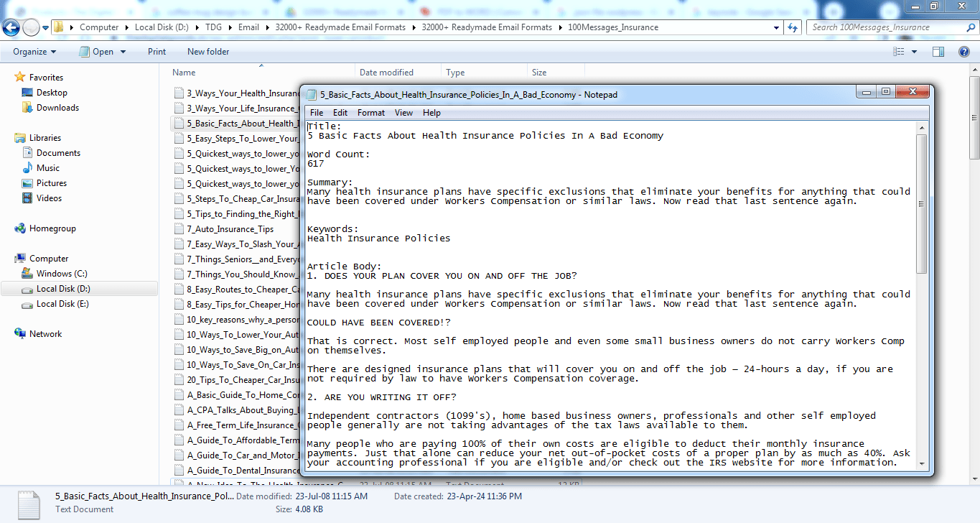Click the Network icon in navigation pane
The height and width of the screenshot is (523, 980).
point(45,334)
